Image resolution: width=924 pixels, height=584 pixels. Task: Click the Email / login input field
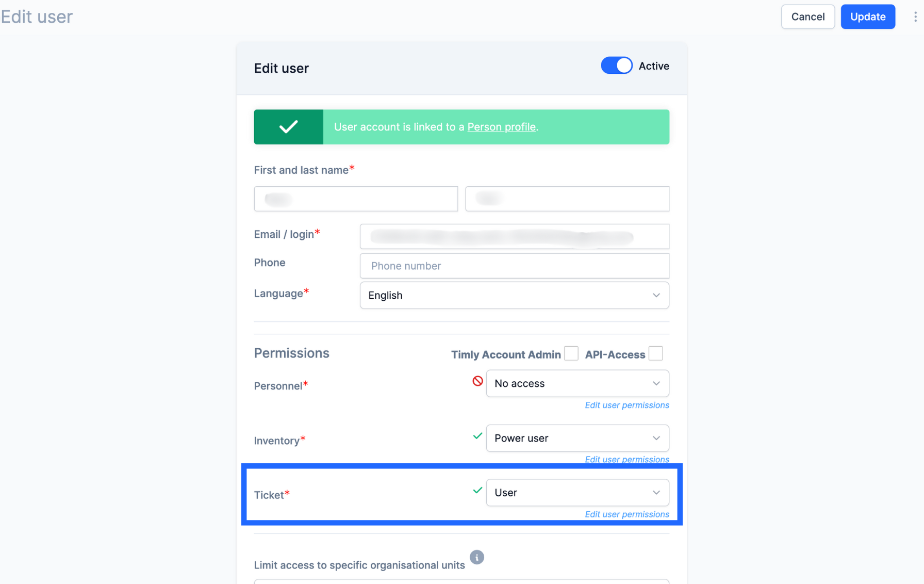pyautogui.click(x=514, y=236)
